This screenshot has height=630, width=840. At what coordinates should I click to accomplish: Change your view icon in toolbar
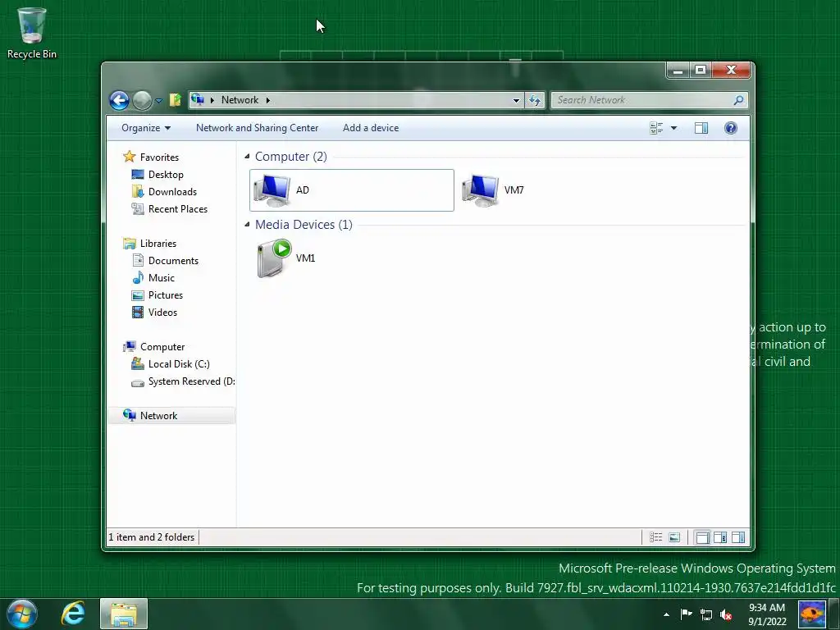tap(656, 128)
